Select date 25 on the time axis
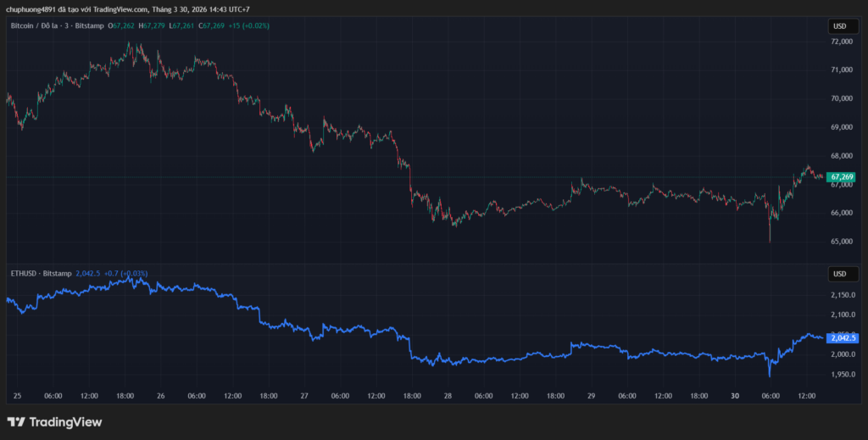 pos(18,396)
